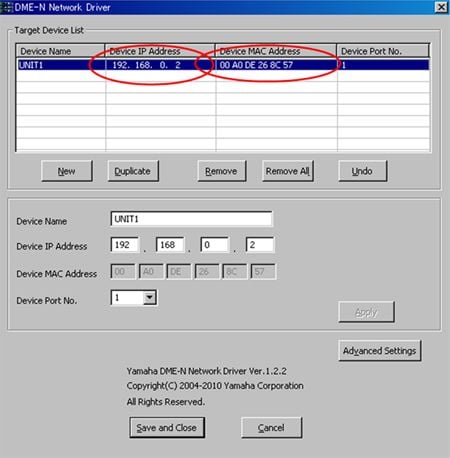Click the third IP octet field 0

(x=215, y=245)
